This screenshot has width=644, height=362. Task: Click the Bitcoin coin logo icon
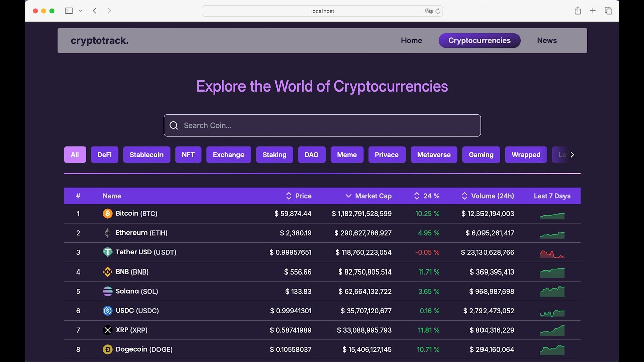107,214
